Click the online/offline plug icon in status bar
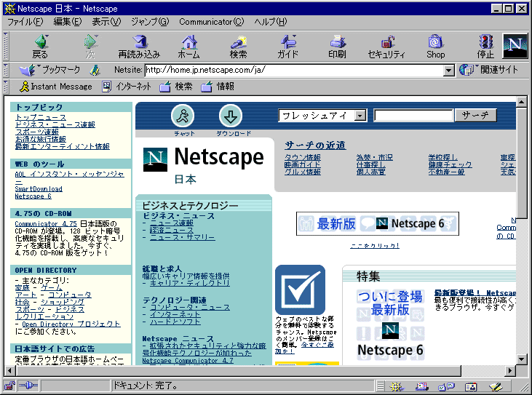 pyautogui.click(x=28, y=386)
